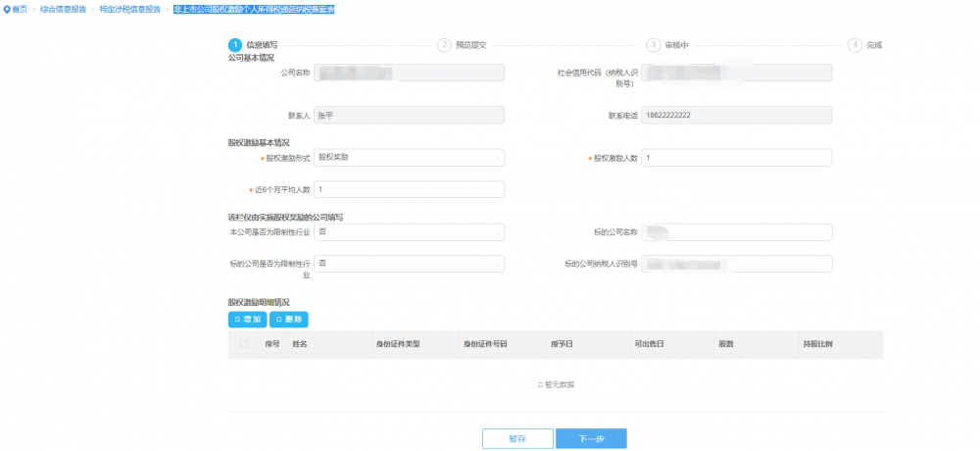Toggle the select-all checkbox in table header
980x451 pixels.
[244, 344]
